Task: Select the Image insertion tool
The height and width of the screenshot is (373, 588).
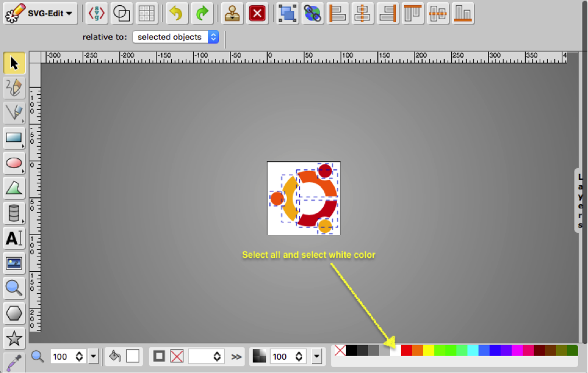Action: 14,263
